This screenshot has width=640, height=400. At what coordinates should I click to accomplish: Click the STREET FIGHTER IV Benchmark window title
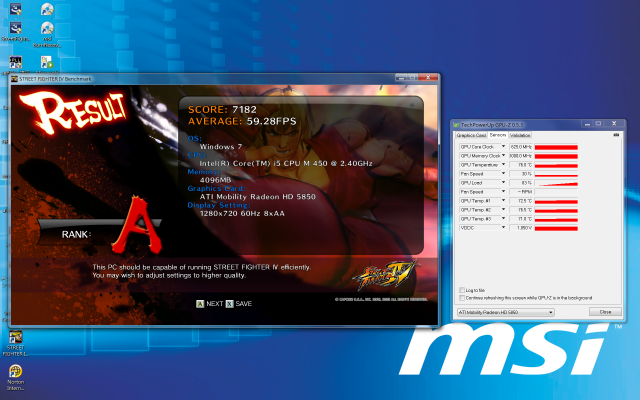55,79
